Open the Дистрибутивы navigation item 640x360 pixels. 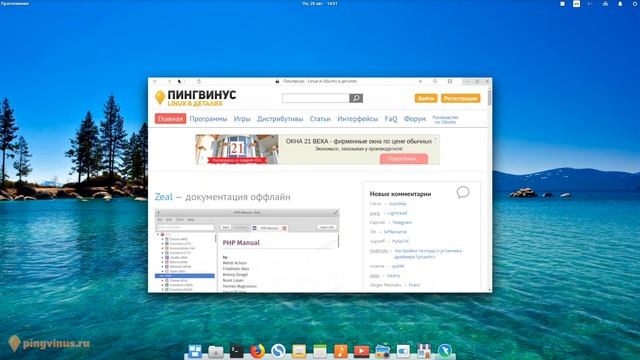coord(280,119)
